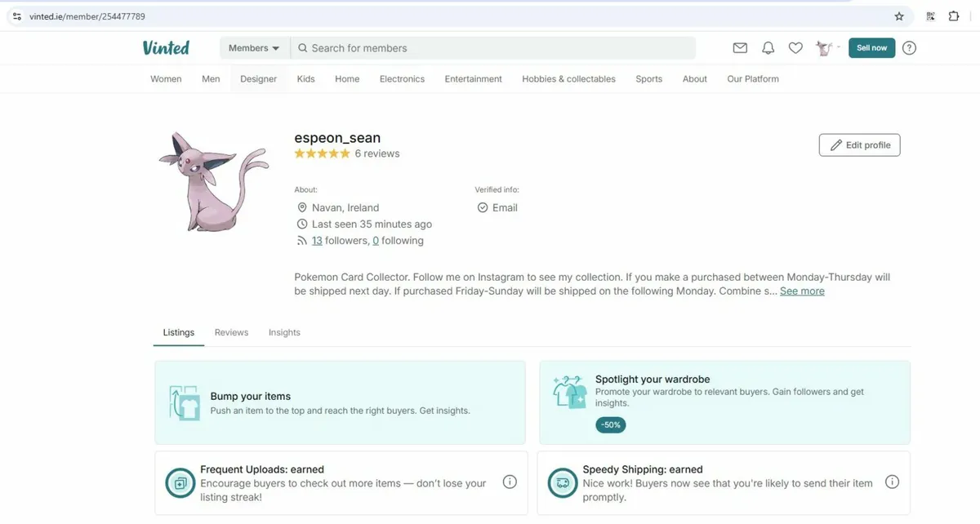980x524 pixels.
Task: Expand the bio with See more
Action: 802,291
